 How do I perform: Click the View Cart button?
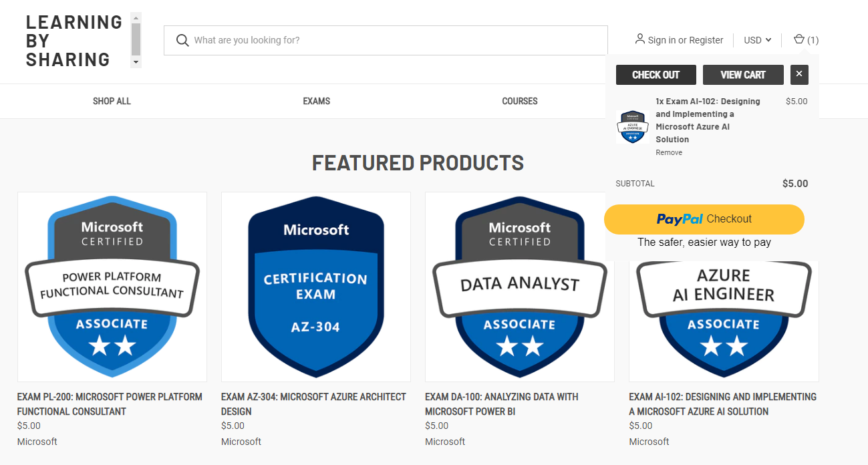click(743, 75)
